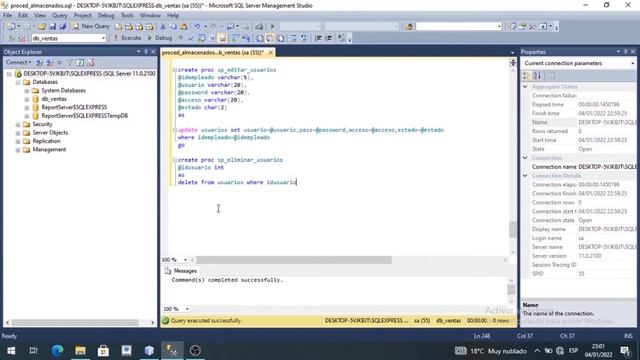Open the Messages pane zoom 100 % dropdown

coord(187,309)
